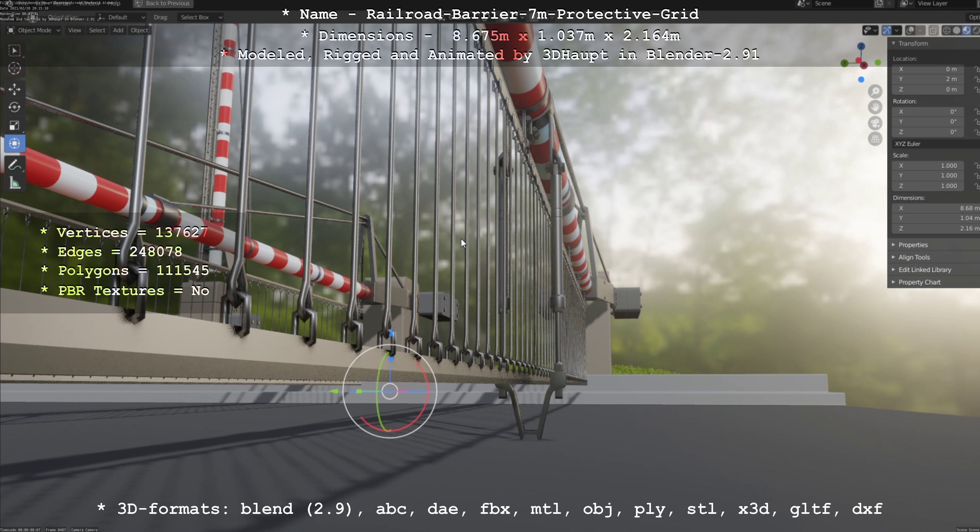Open the Select menu
This screenshot has width=980, height=532.
[97, 30]
